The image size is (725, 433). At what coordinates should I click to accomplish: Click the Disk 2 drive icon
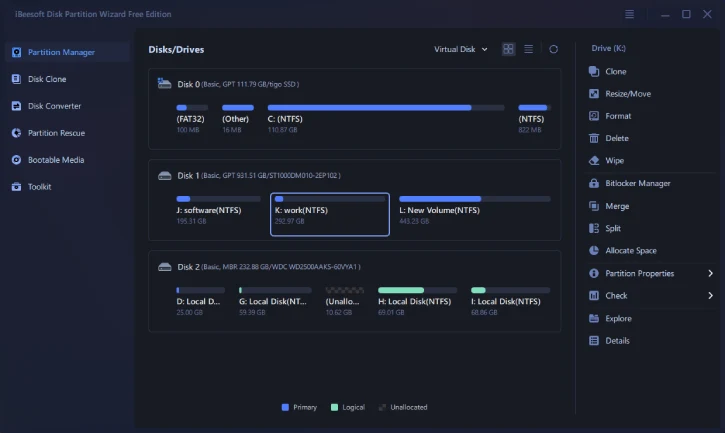[x=164, y=266]
